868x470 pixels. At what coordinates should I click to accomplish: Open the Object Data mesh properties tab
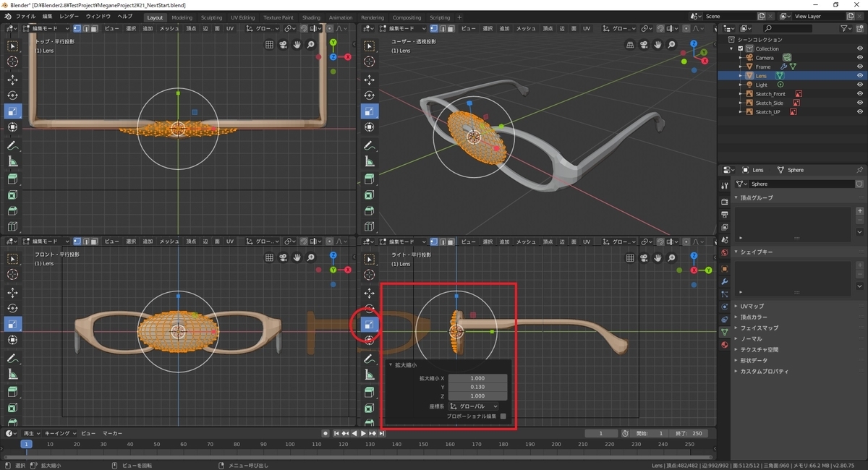(724, 332)
